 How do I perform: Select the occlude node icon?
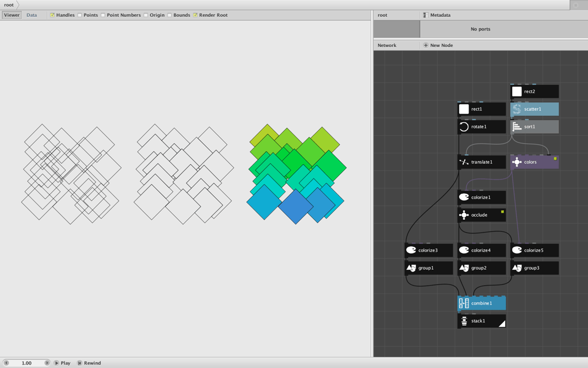(x=464, y=215)
